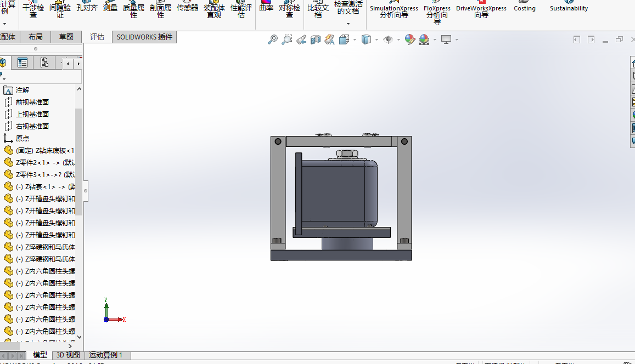The width and height of the screenshot is (635, 364).
Task: Click the horizontal scrollbar right arrow
Action: click(x=70, y=346)
